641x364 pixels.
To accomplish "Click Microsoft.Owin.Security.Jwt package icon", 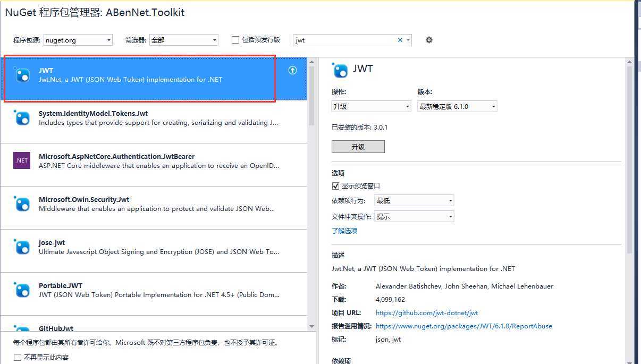I will click(22, 204).
